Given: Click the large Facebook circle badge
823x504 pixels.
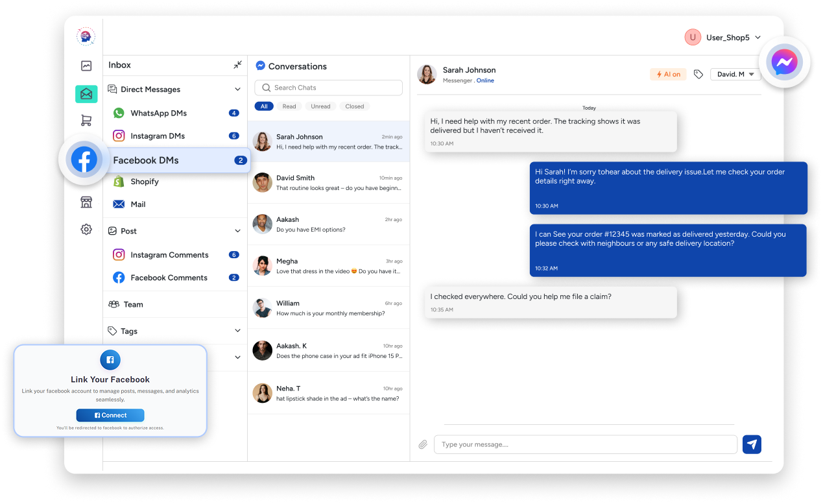Looking at the screenshot, I should [x=84, y=160].
